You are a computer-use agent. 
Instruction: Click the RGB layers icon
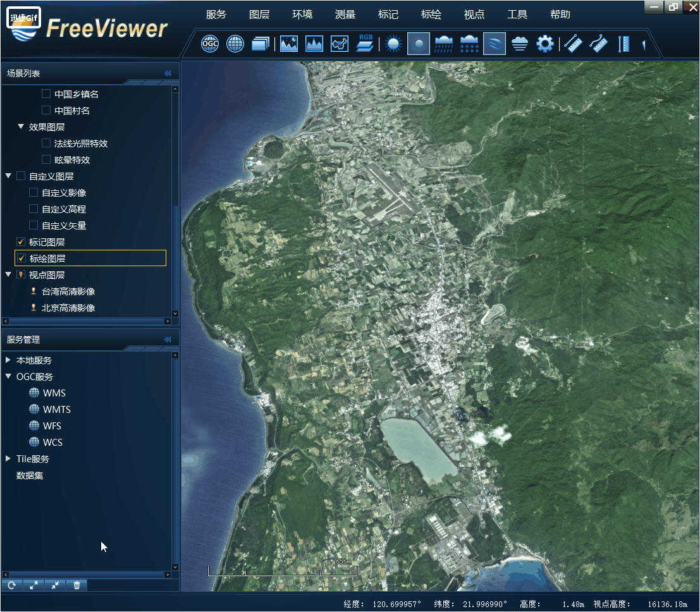(365, 43)
